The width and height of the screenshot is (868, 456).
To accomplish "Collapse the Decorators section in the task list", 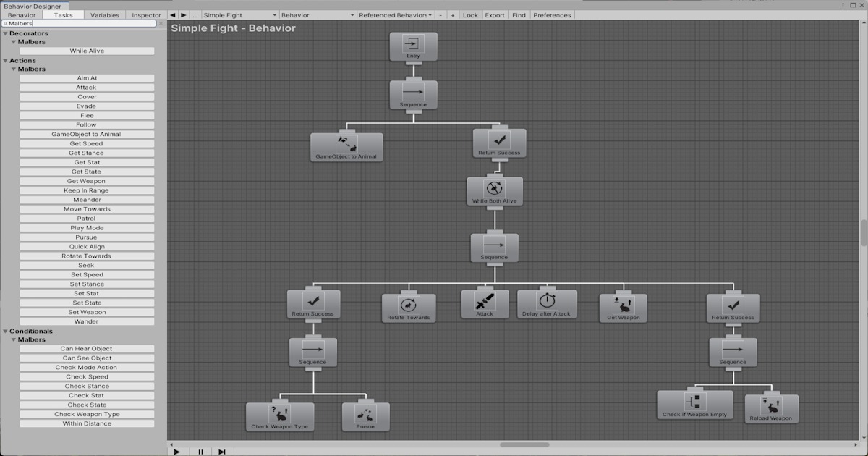I will point(6,33).
